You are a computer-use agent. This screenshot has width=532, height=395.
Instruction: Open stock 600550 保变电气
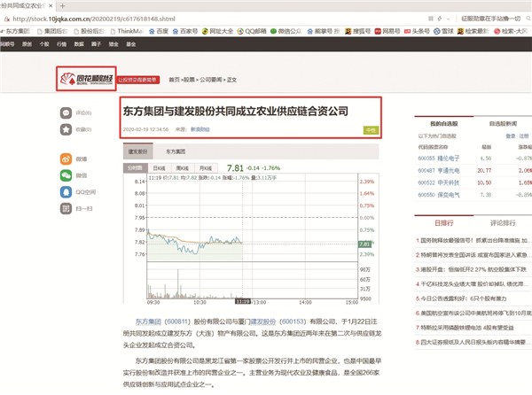tap(439, 195)
